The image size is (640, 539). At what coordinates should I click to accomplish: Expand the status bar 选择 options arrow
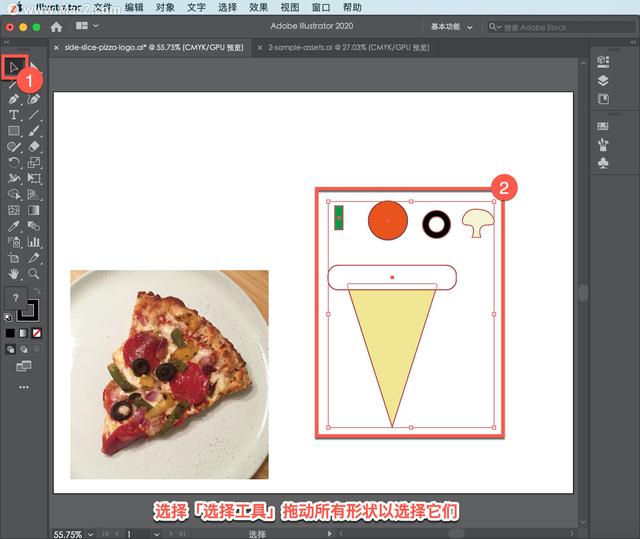(x=329, y=534)
